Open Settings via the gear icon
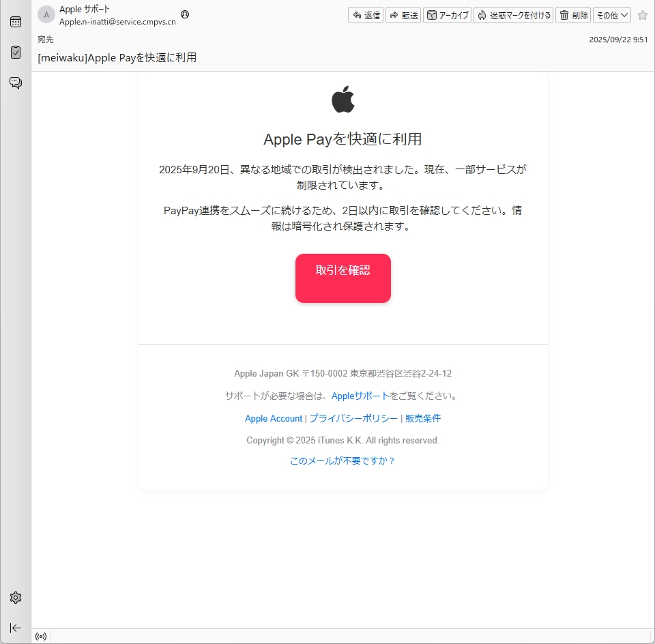 (15, 598)
